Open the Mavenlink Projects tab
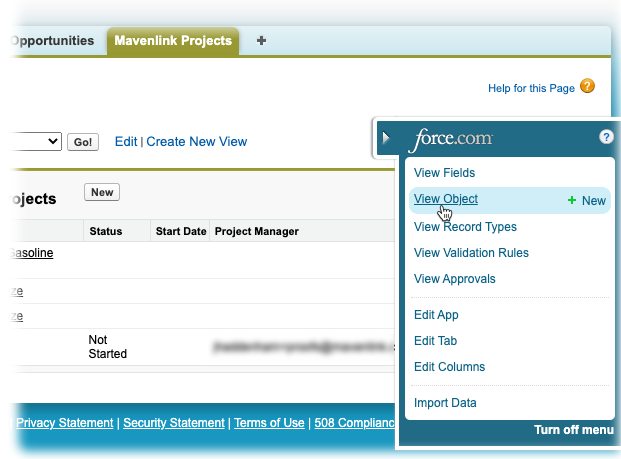 (x=173, y=41)
